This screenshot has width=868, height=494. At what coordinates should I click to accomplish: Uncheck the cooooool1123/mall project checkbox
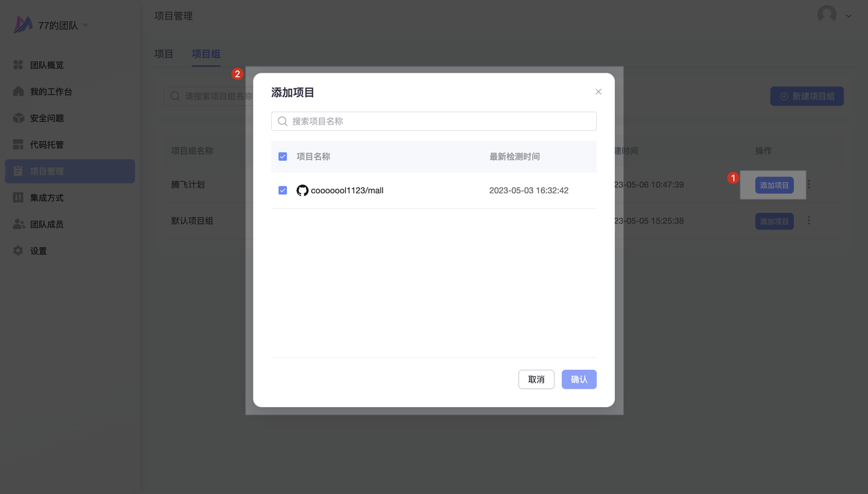(x=283, y=191)
